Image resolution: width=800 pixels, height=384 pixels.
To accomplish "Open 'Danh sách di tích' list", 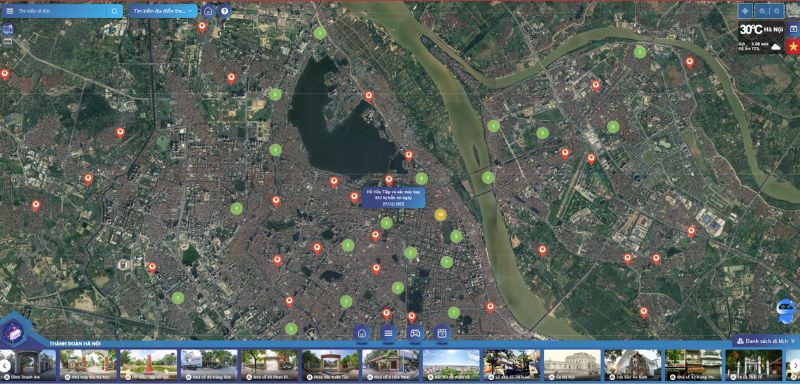I will tap(766, 341).
